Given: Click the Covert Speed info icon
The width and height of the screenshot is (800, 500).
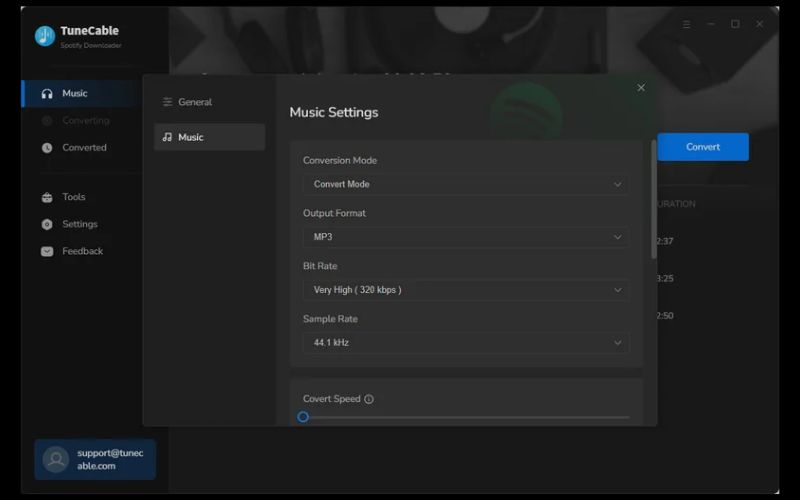Looking at the screenshot, I should click(369, 399).
